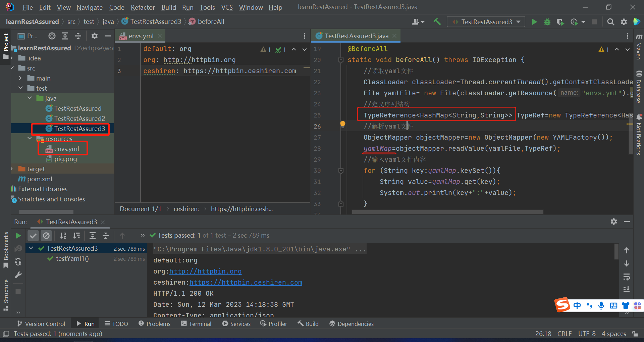Image resolution: width=644 pixels, height=342 pixels.
Task: Hide the Project panel with minus icon
Action: click(x=107, y=36)
